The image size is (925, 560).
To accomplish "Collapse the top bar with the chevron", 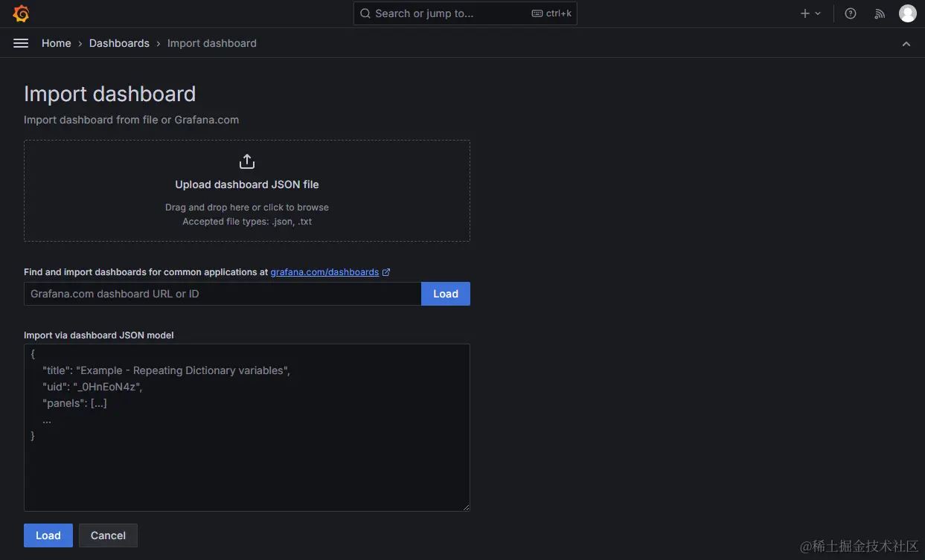I will point(906,44).
